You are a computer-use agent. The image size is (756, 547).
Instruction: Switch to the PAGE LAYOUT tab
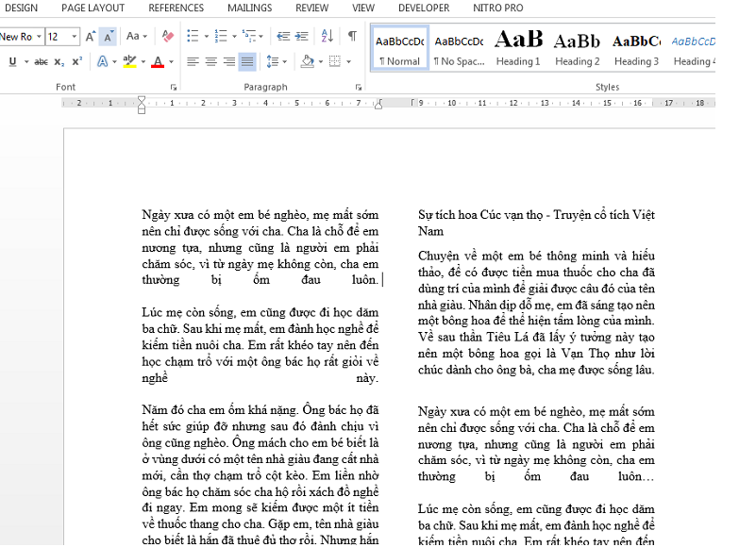[x=93, y=8]
